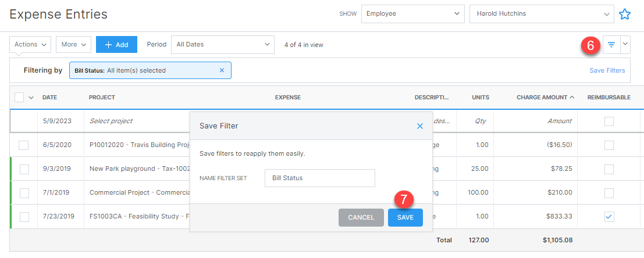Click the $1,105.08 total amount

click(558, 240)
